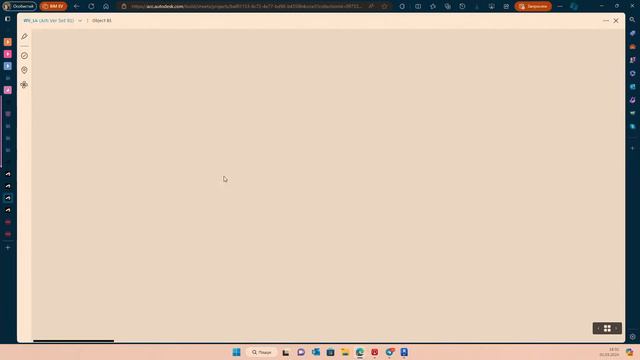Image resolution: width=640 pixels, height=360 pixels.
Task: Add this page to favorites star
Action: 384,6
